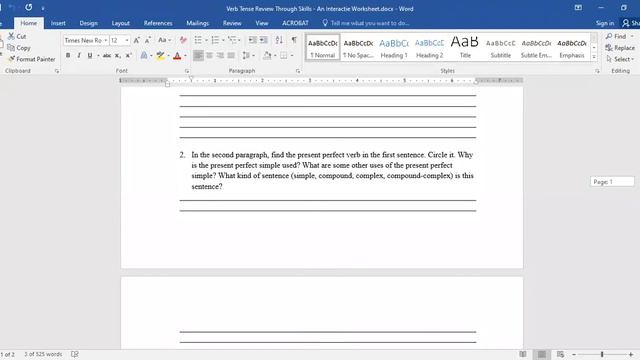This screenshot has height=360, width=640.
Task: Open Select dropdown in Editing
Action: pyautogui.click(x=620, y=59)
